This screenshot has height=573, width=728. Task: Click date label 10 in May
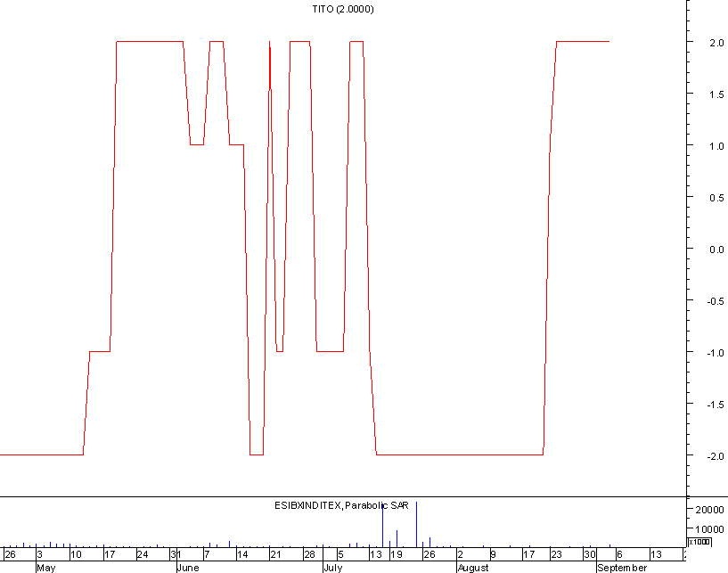[x=76, y=554]
